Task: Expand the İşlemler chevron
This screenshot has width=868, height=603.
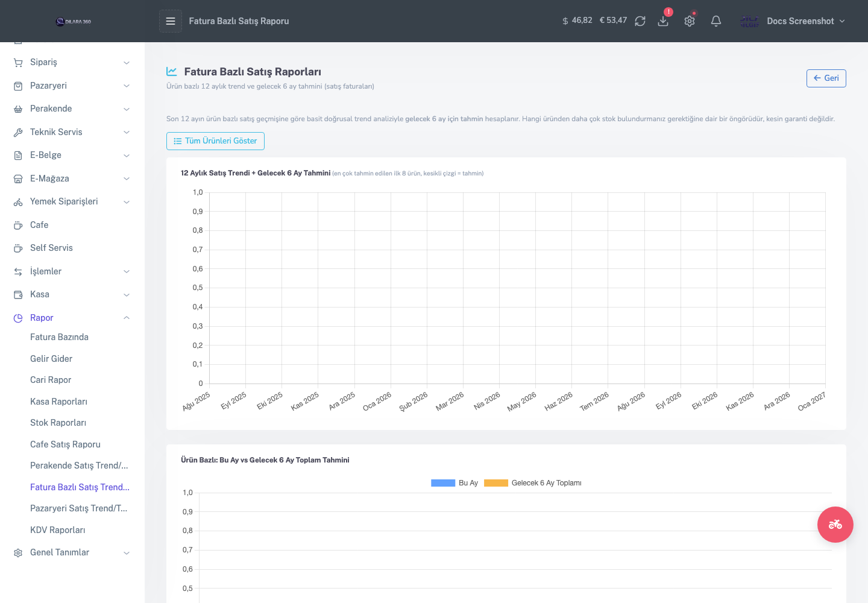Action: (127, 271)
